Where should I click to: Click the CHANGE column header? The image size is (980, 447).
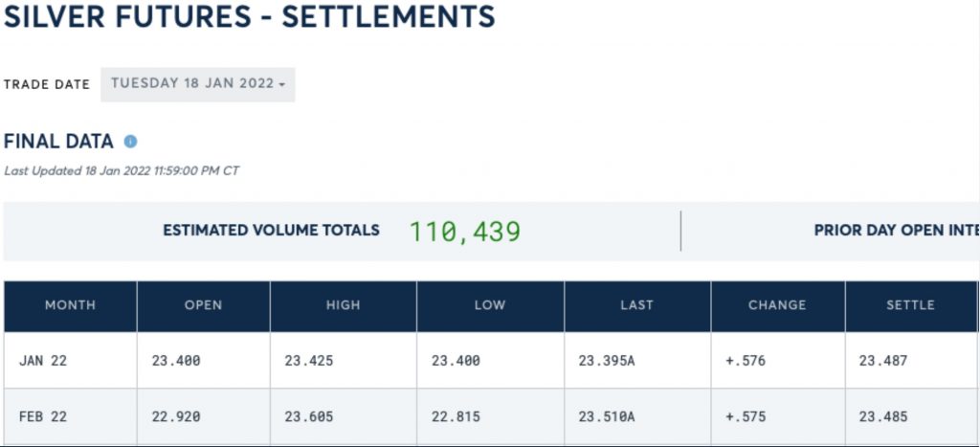pos(777,305)
